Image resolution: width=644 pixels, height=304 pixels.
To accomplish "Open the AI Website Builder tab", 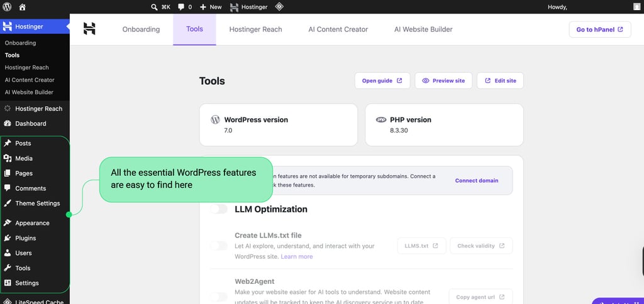I will coord(423,30).
